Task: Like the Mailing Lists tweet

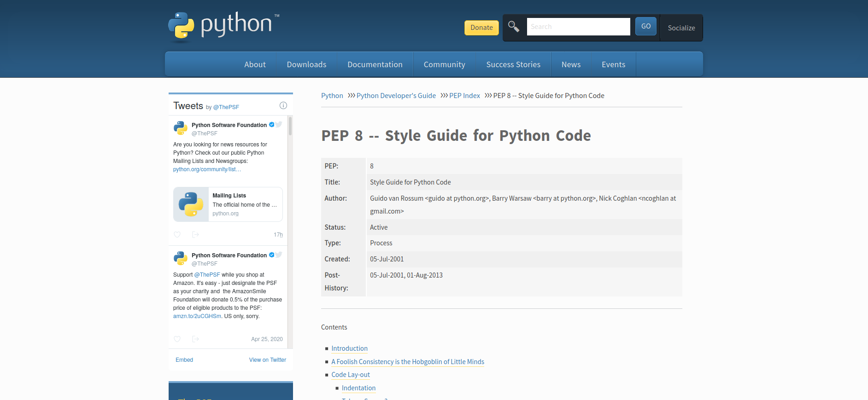Action: click(x=177, y=235)
